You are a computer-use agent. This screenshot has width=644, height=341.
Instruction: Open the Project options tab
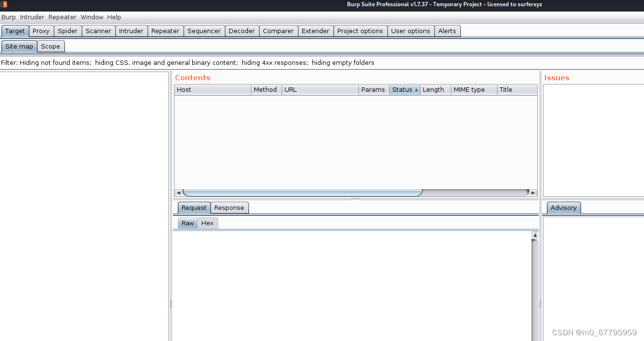pyautogui.click(x=360, y=31)
